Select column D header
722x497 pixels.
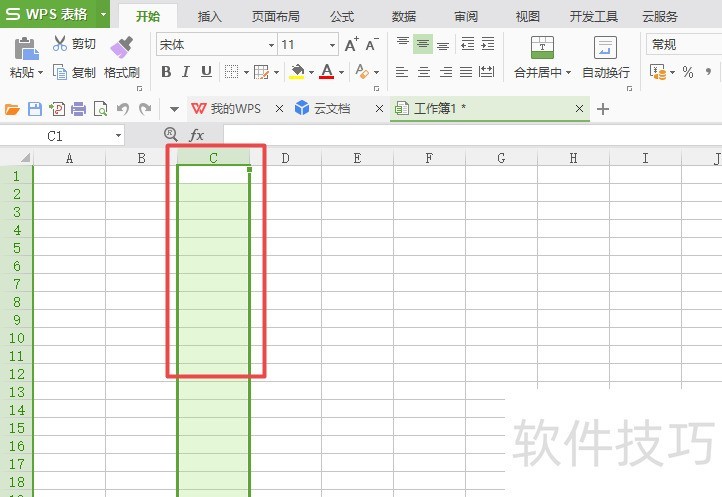[x=285, y=158]
